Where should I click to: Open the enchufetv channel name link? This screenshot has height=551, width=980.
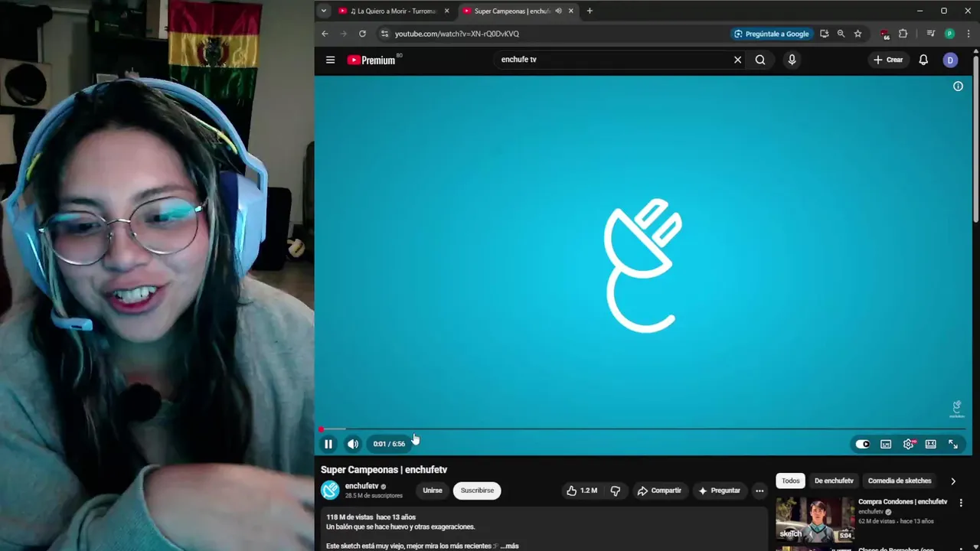[x=361, y=486]
